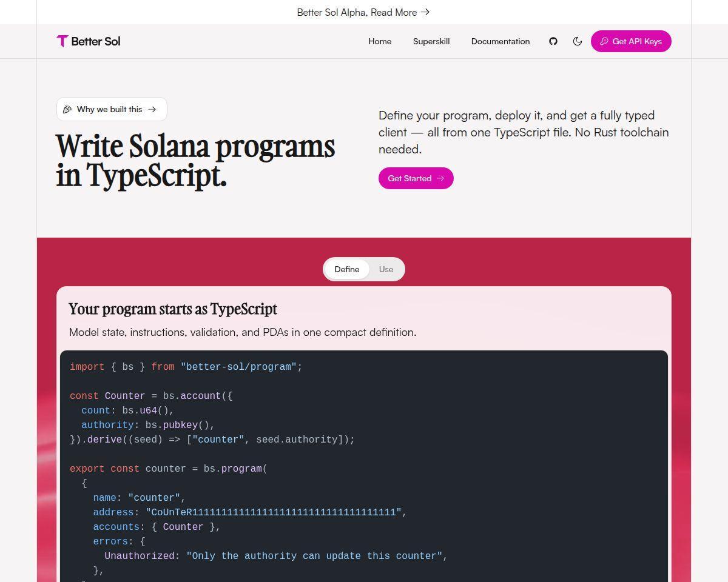The width and height of the screenshot is (728, 582).
Task: Click the icon beside Why we built this
Action: point(67,109)
